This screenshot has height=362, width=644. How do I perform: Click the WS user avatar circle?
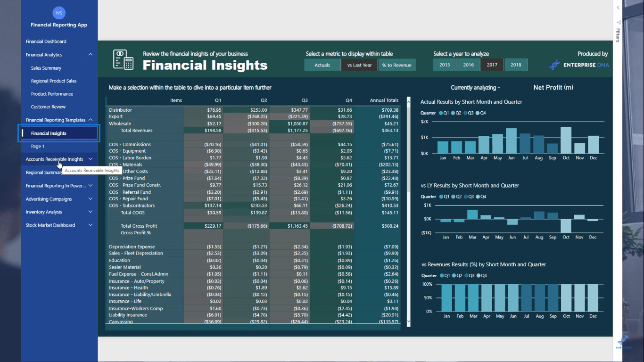[x=59, y=13]
